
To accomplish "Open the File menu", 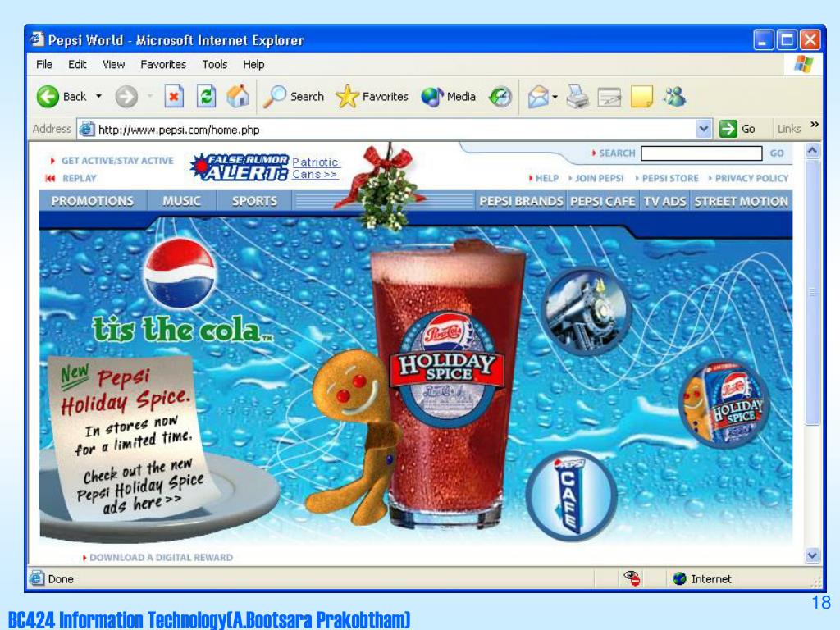I will point(44,64).
